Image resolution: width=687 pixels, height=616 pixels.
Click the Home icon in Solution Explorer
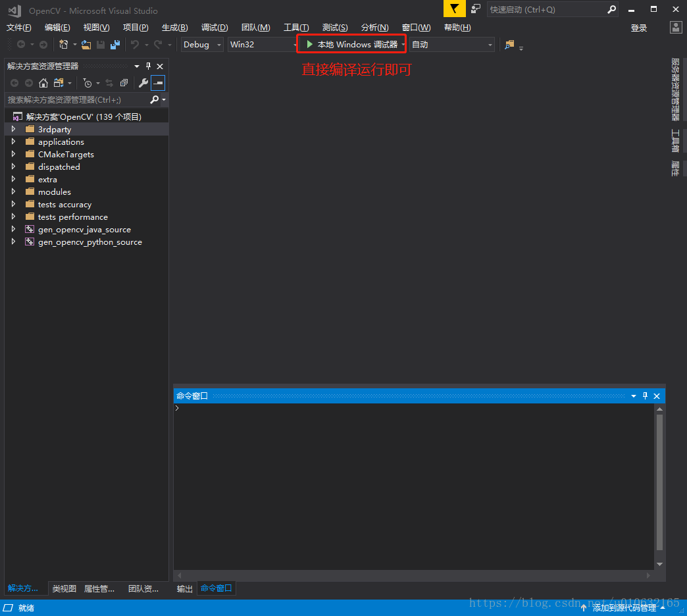pos(43,83)
